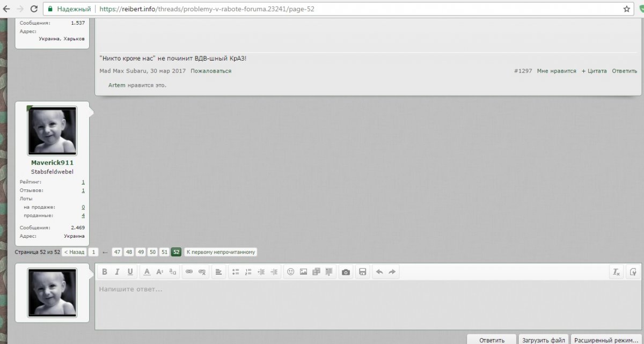The height and width of the screenshot is (344, 644).
Task: Reload the page in browser
Action: click(34, 9)
